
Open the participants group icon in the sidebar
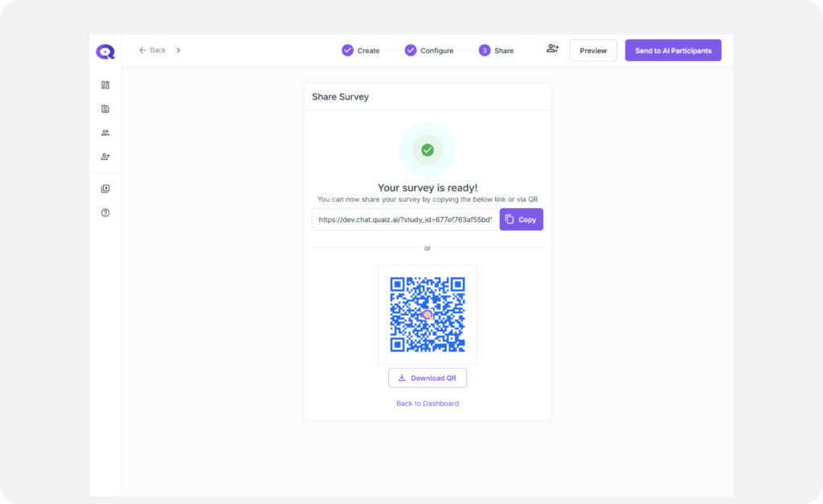(105, 133)
